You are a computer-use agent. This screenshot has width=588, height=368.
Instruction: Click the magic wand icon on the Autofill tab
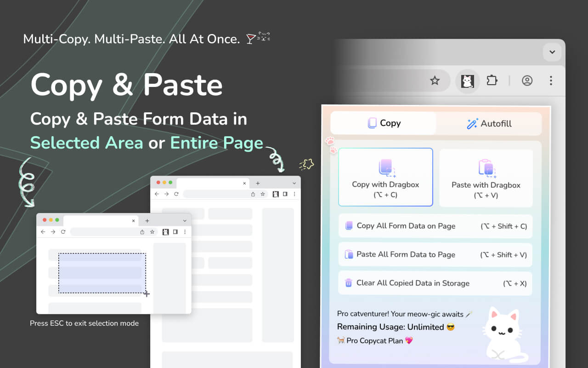pyautogui.click(x=472, y=123)
